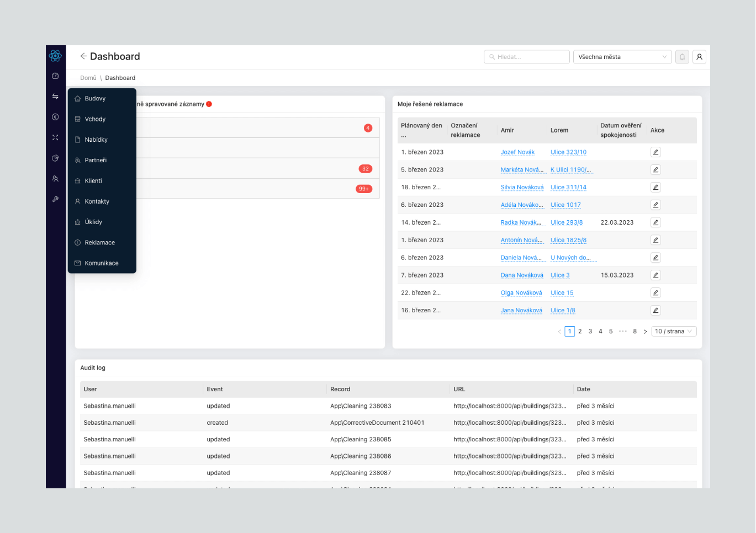Select Reklamace from the menu
This screenshot has width=756, height=533.
[x=102, y=243]
